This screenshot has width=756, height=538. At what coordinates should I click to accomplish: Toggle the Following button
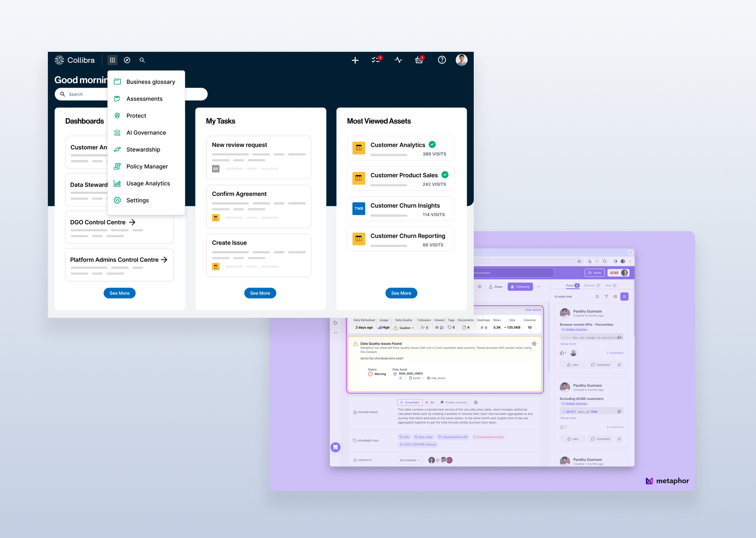coord(520,287)
